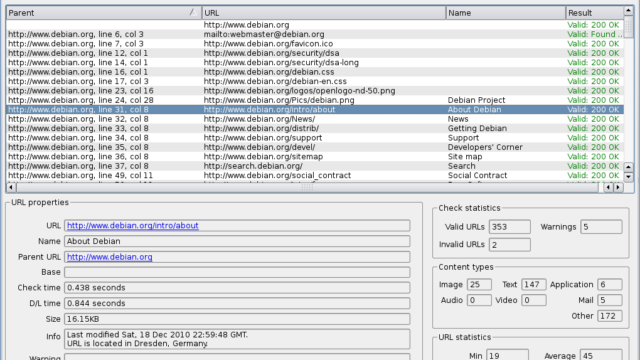Viewport: 640px width, 360px height.
Task: Click the Audio content count 0
Action: click(x=479, y=300)
